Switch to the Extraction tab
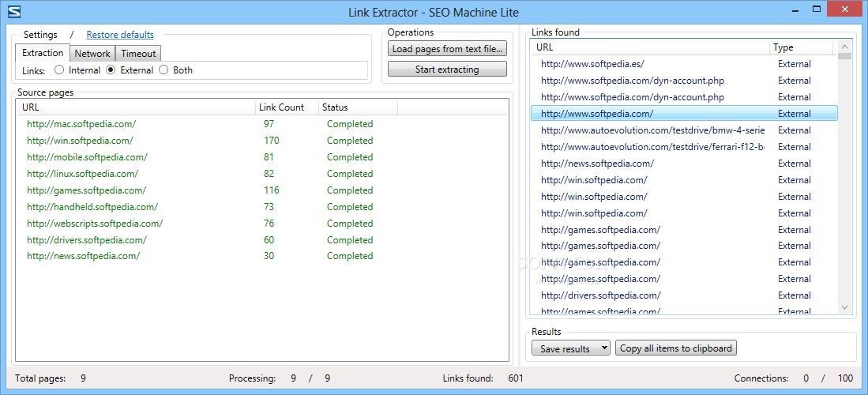 (x=43, y=53)
